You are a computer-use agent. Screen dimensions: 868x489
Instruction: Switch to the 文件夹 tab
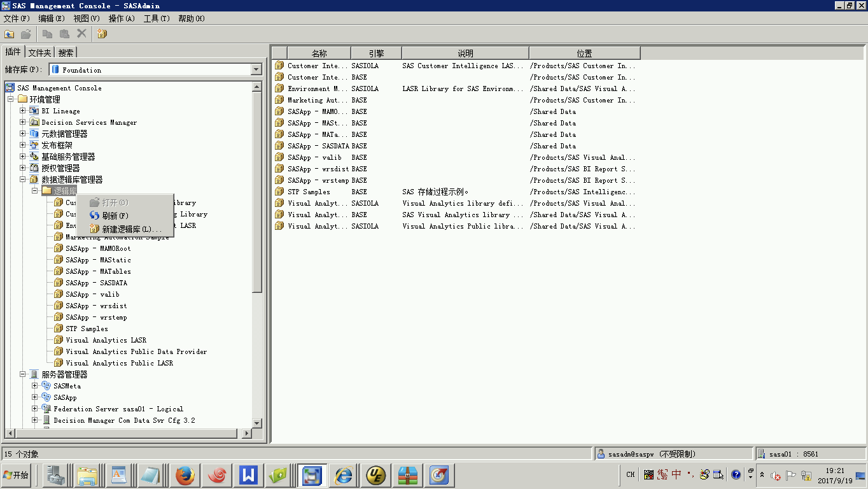(x=39, y=53)
